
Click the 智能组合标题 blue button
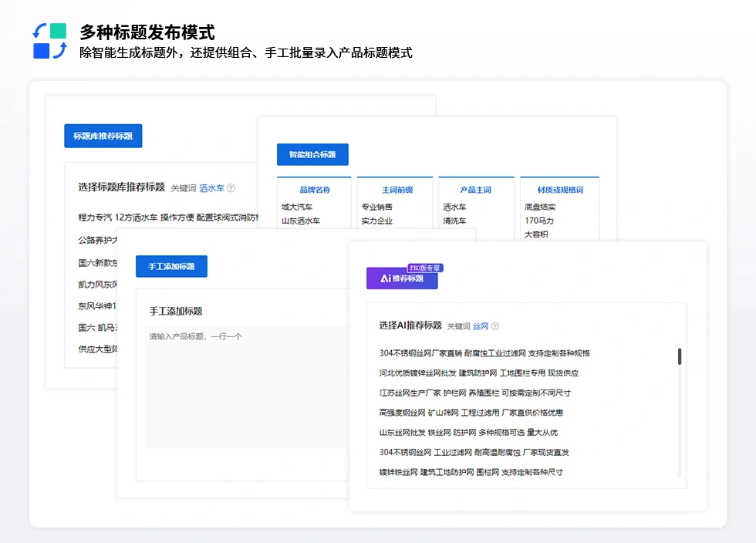312,154
